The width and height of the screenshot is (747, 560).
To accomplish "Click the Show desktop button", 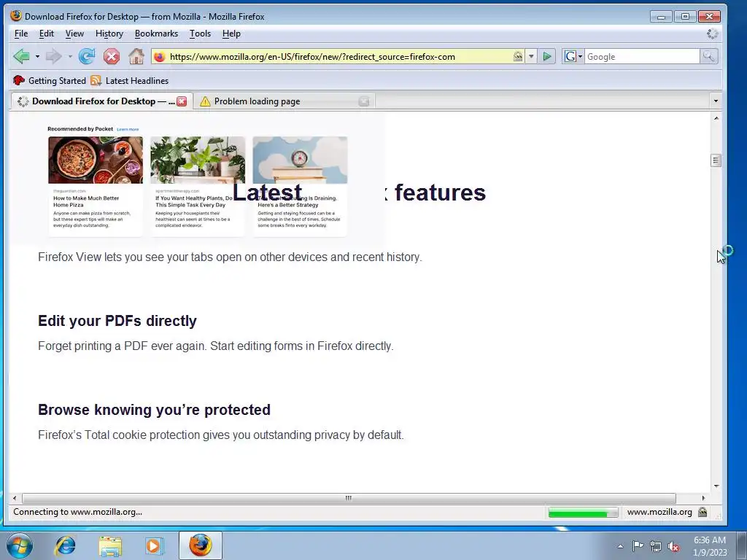I will click(742, 545).
